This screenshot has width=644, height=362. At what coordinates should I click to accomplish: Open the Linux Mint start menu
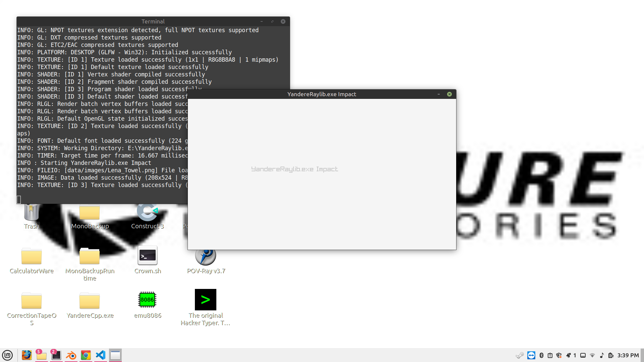[x=7, y=355]
